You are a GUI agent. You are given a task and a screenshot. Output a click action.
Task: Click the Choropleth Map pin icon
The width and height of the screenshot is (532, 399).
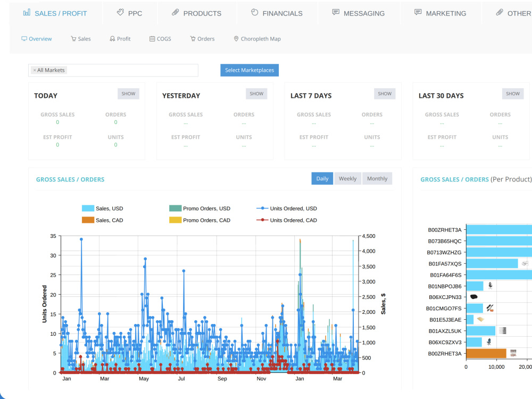point(236,39)
